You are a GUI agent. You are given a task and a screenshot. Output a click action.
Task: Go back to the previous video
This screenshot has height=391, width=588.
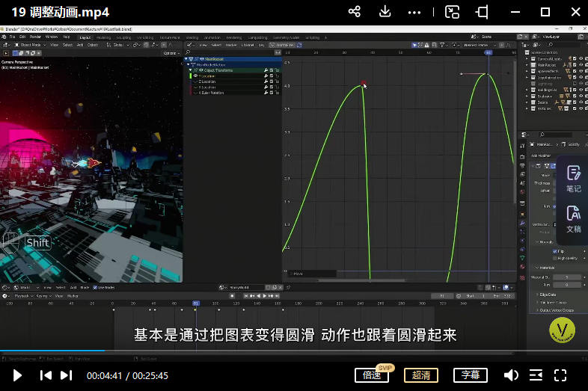[46, 375]
